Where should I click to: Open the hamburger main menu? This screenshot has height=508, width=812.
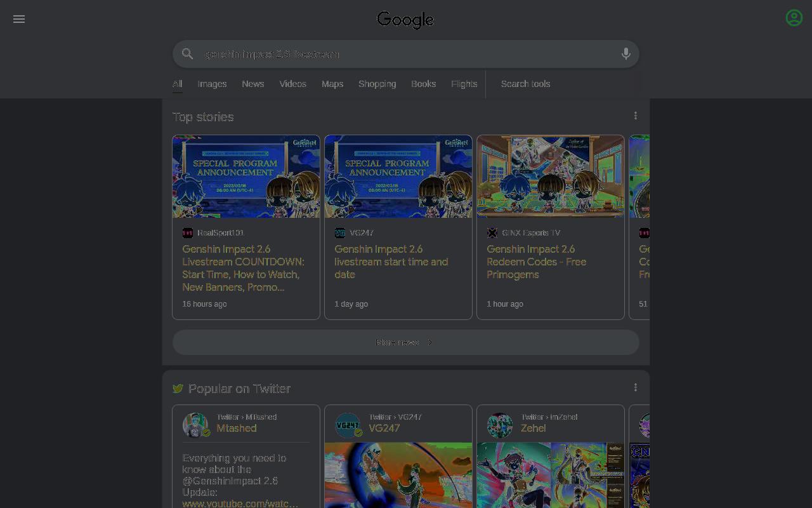click(19, 19)
